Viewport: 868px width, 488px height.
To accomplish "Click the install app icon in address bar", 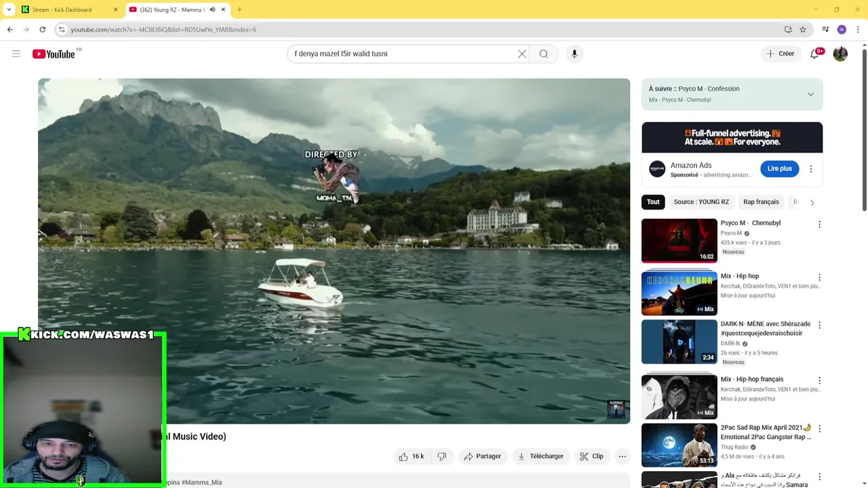I will point(788,29).
